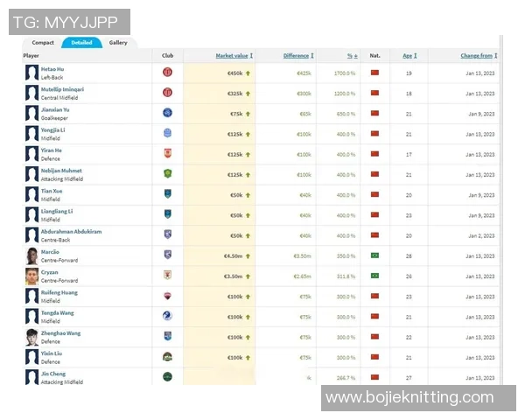Open player link Abdurahman Abdukiram
The image size is (525, 420).
click(x=71, y=231)
